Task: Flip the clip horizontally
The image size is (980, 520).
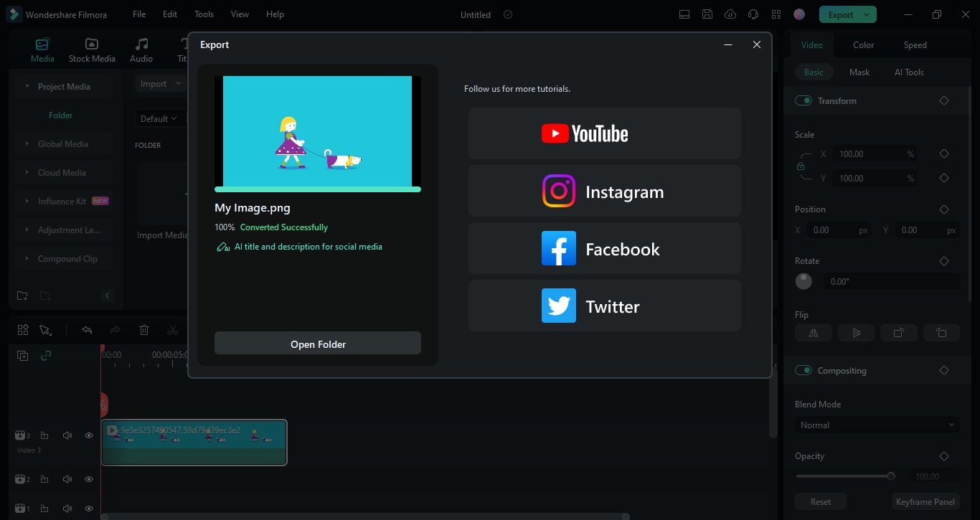Action: 814,333
